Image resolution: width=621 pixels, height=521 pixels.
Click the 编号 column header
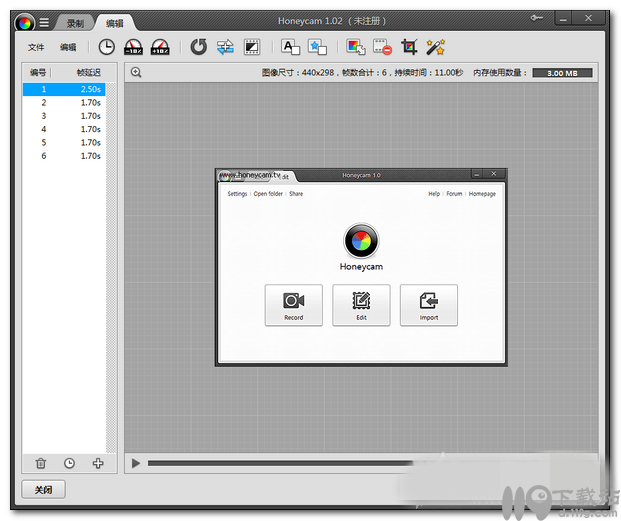point(38,72)
